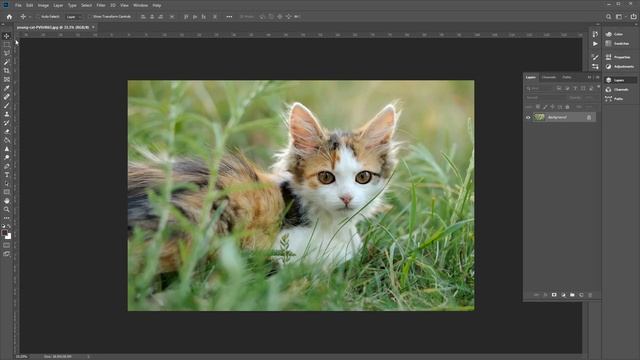This screenshot has height=360, width=640.
Task: Select the Dodge tool
Action: (7, 158)
